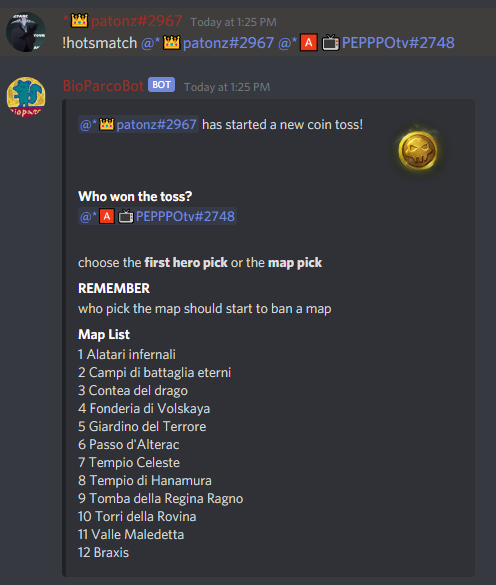Click TV emoji in embed PEPPPOtv mention
The height and width of the screenshot is (585, 496).
point(126,216)
